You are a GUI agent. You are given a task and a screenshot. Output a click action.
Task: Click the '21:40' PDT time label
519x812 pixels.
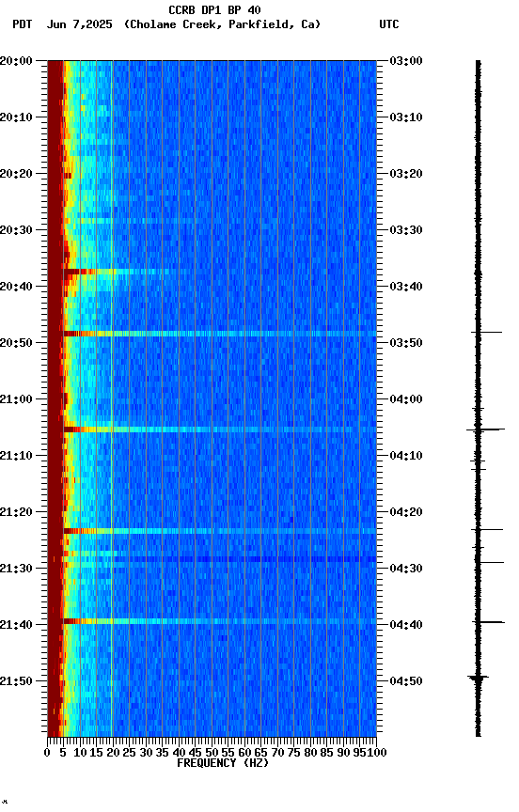coord(16,625)
